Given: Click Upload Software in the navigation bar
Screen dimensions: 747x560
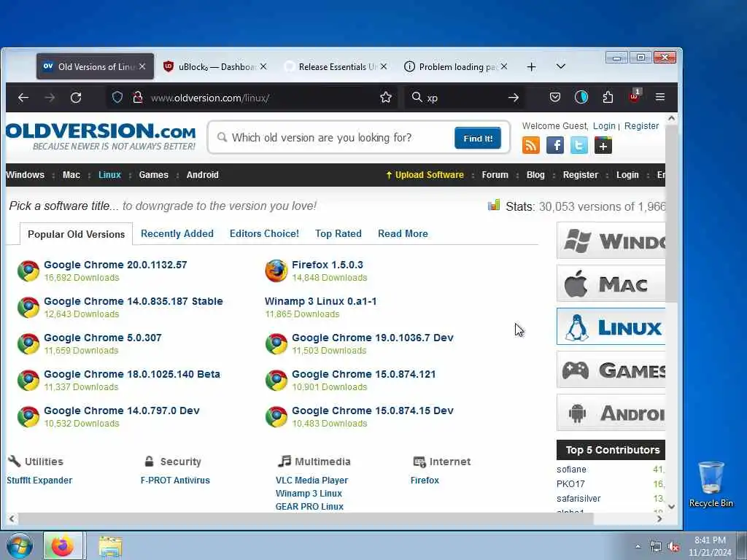Looking at the screenshot, I should [425, 175].
